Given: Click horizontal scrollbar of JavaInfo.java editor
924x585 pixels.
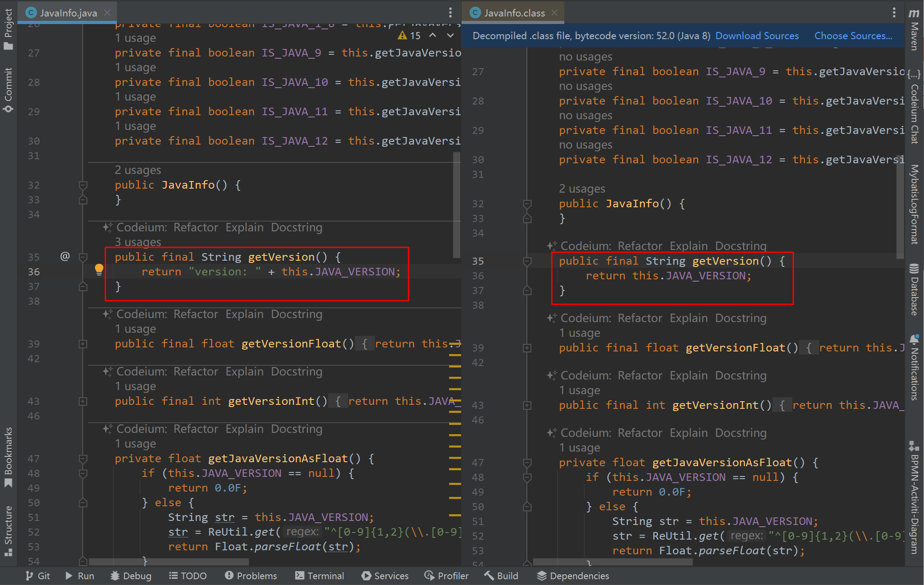Looking at the screenshot, I should click(169, 562).
